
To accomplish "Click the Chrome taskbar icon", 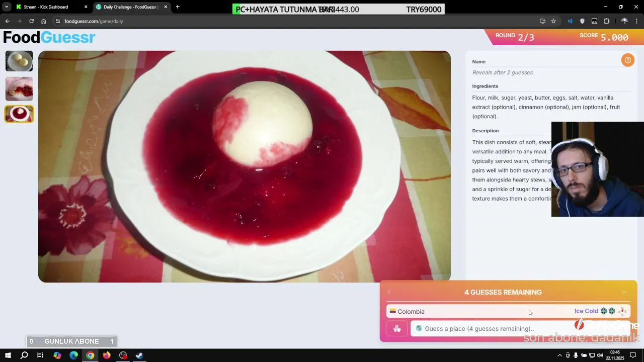I will 90,355.
